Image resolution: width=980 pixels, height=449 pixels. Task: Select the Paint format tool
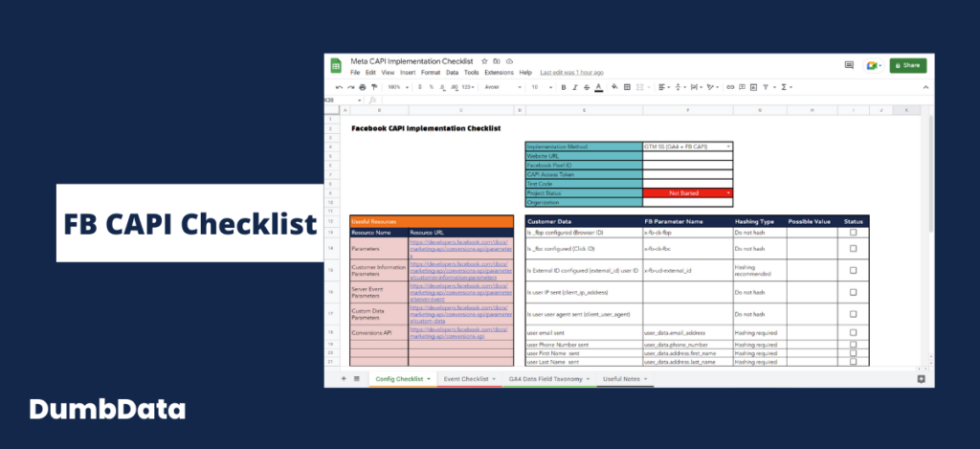tap(374, 87)
